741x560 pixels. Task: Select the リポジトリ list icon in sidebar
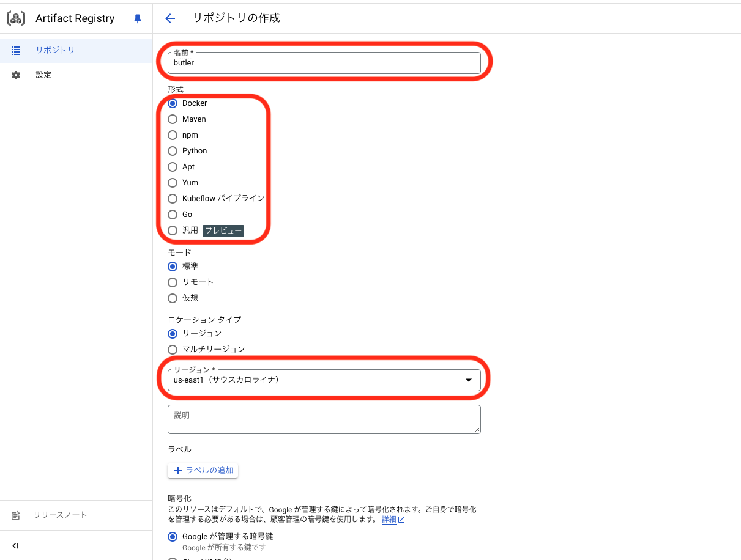tap(16, 50)
